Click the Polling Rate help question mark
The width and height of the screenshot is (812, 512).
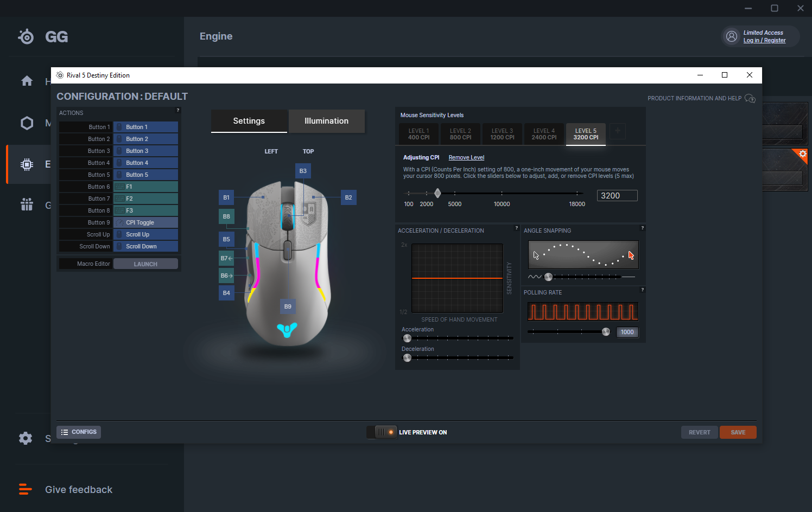tap(642, 290)
